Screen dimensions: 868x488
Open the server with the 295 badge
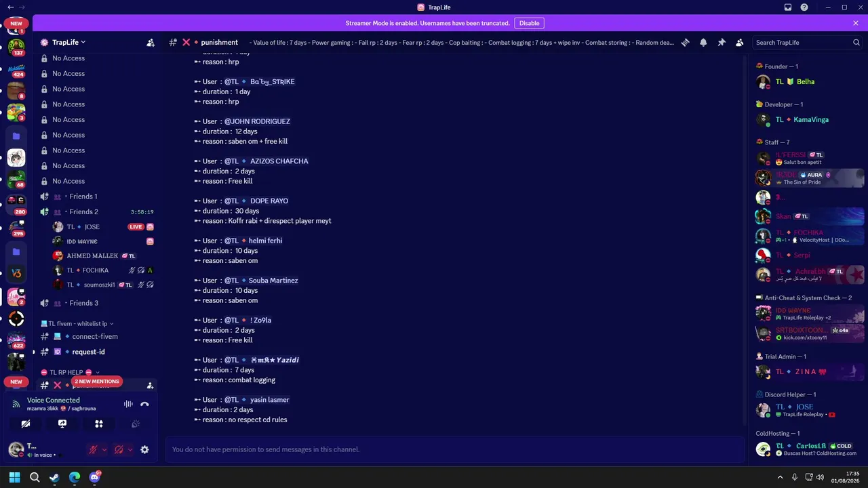(16, 227)
